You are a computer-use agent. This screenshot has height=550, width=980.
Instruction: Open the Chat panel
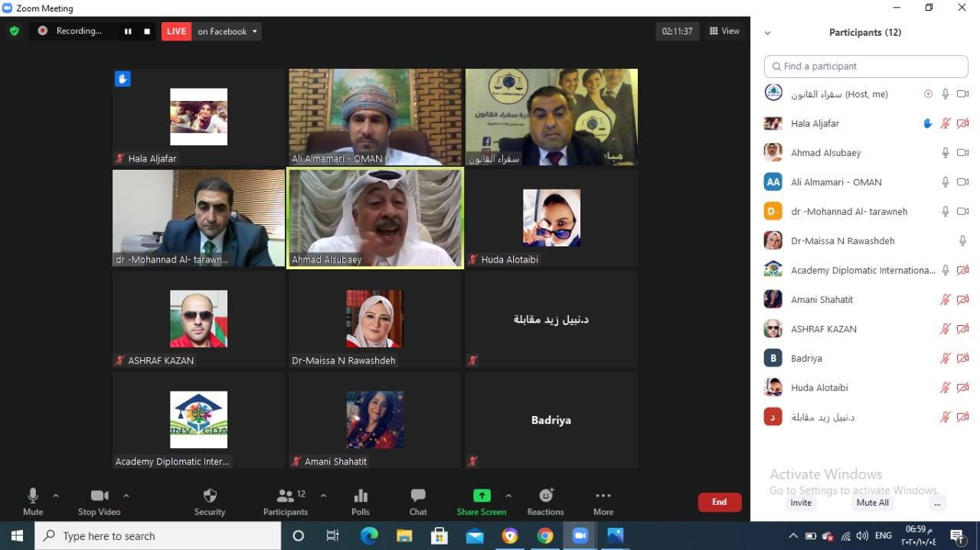[x=418, y=496]
